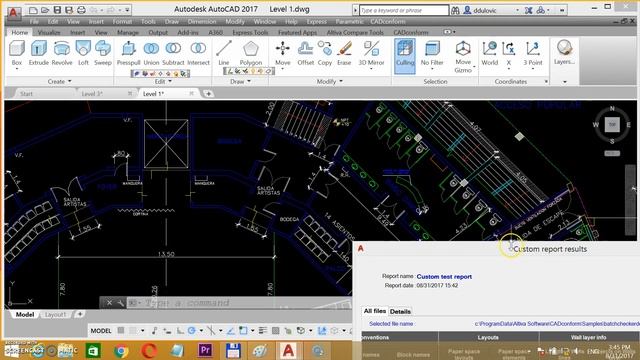The image size is (640, 360).
Task: Open the Layers panel button
Action: click(564, 52)
